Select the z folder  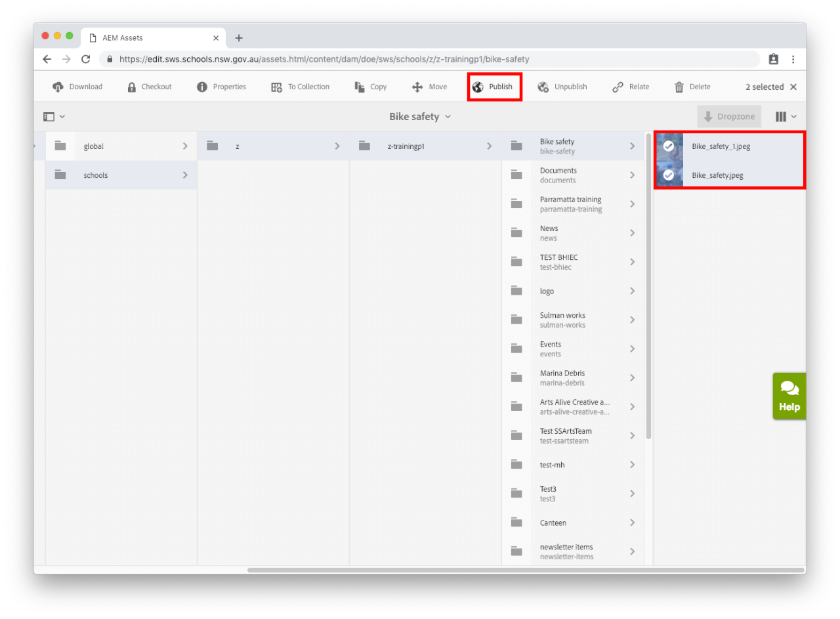(273, 146)
